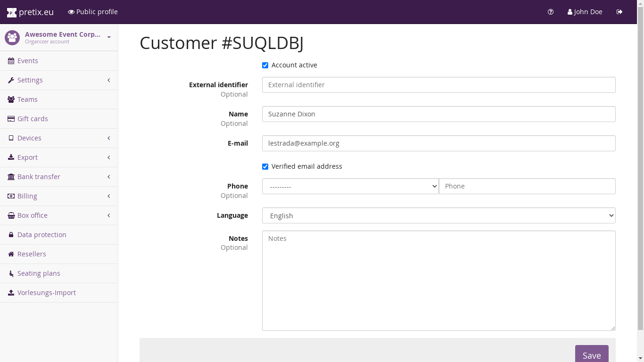The width and height of the screenshot is (644, 362).
Task: Click the logout icon in top bar
Action: [619, 12]
